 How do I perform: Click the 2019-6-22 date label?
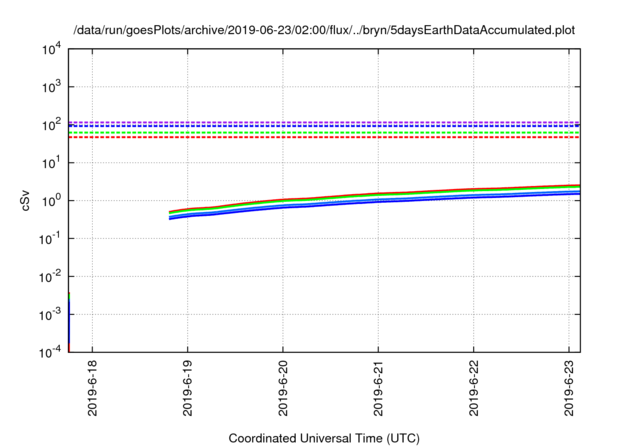tap(474, 388)
